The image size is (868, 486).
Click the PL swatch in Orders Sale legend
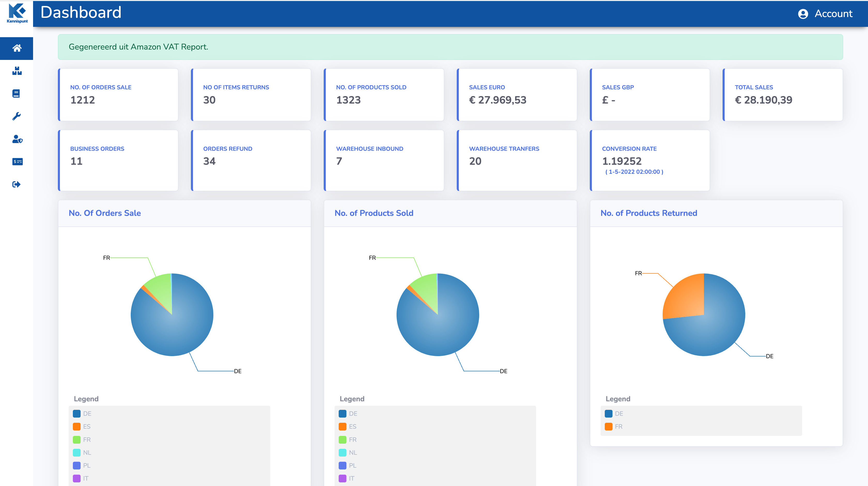click(x=76, y=465)
